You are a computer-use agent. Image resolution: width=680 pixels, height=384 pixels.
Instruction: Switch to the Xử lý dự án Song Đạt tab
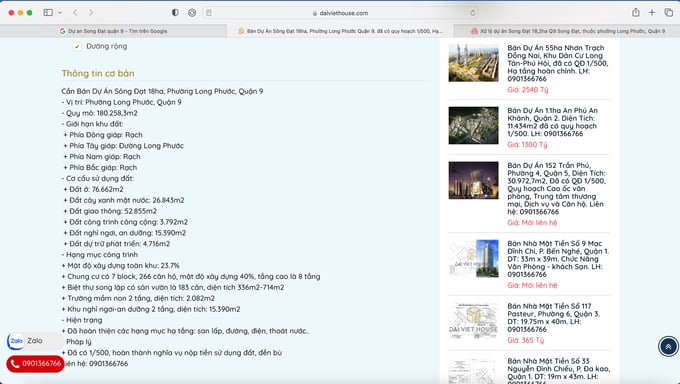[x=567, y=31]
